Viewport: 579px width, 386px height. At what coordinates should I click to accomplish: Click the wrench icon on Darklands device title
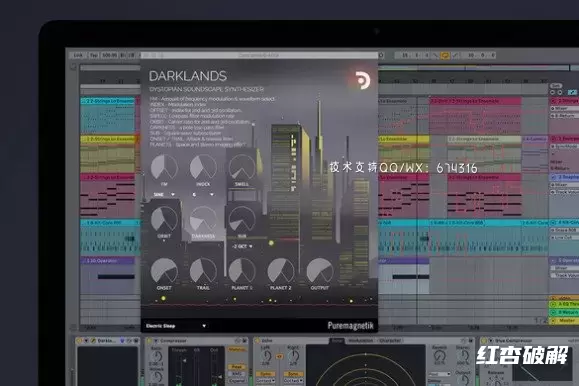(93, 341)
